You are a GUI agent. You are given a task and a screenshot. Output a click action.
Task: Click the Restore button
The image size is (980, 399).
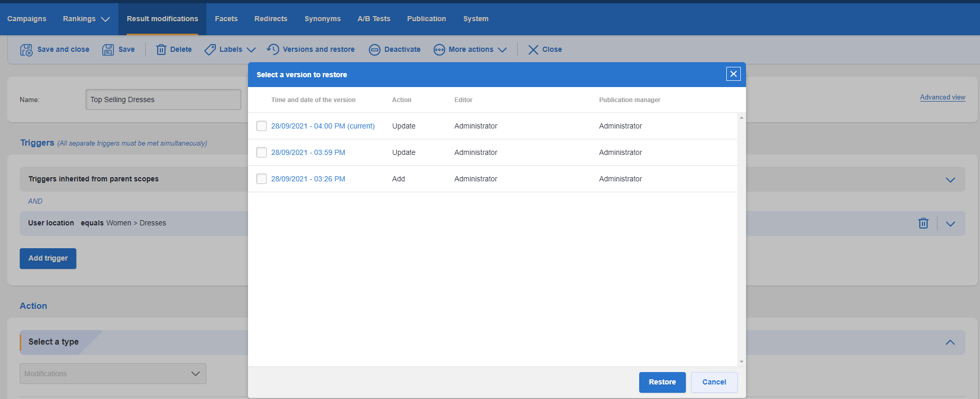pos(662,382)
